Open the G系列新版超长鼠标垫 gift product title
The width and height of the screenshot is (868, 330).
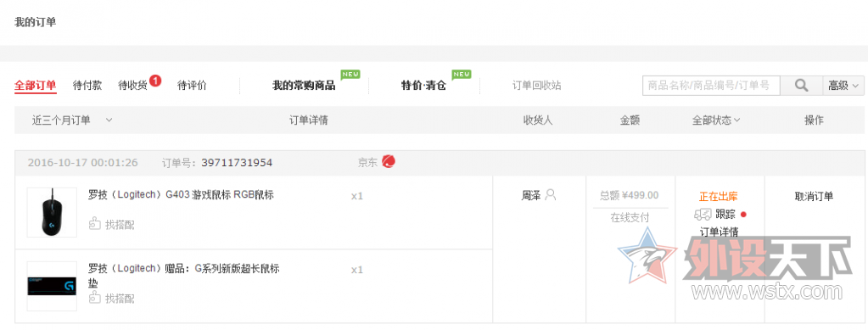pos(184,275)
